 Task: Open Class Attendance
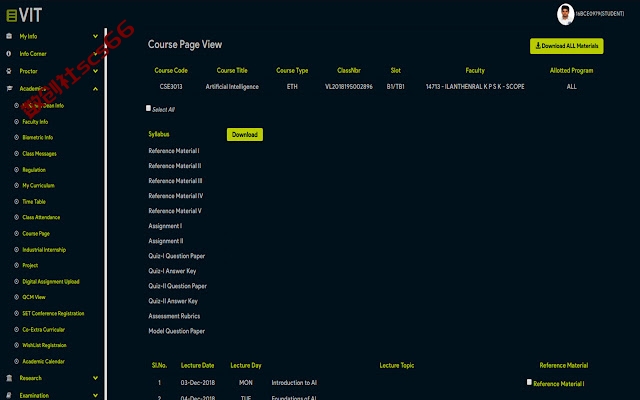pyautogui.click(x=41, y=218)
